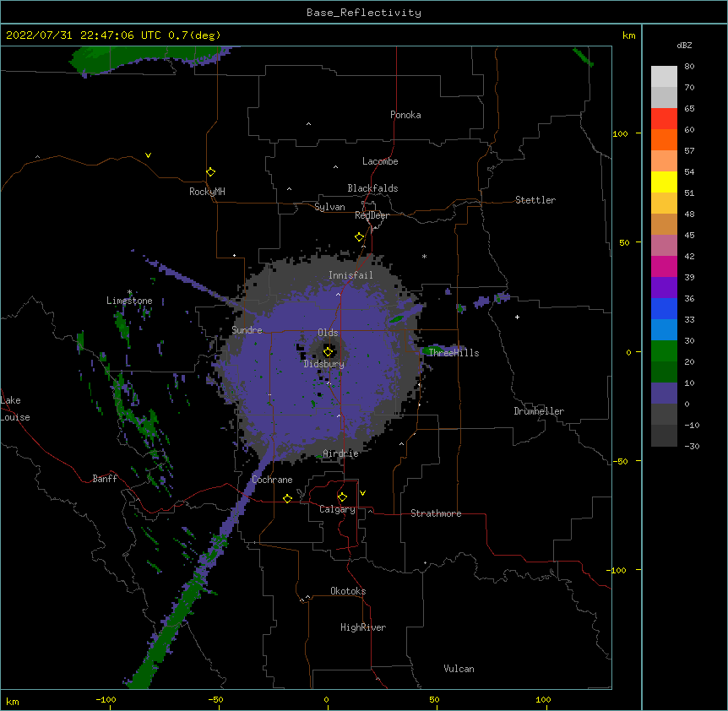Select the RedDeer city label
Image resolution: width=728 pixels, height=711 pixels.
(x=372, y=215)
